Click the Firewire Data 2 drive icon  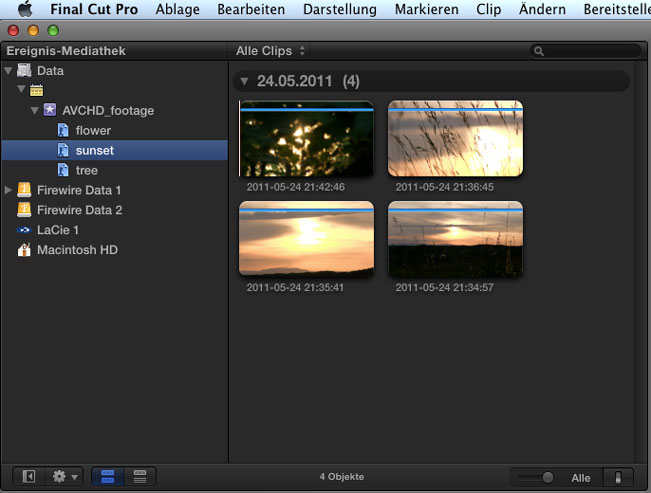coord(24,210)
